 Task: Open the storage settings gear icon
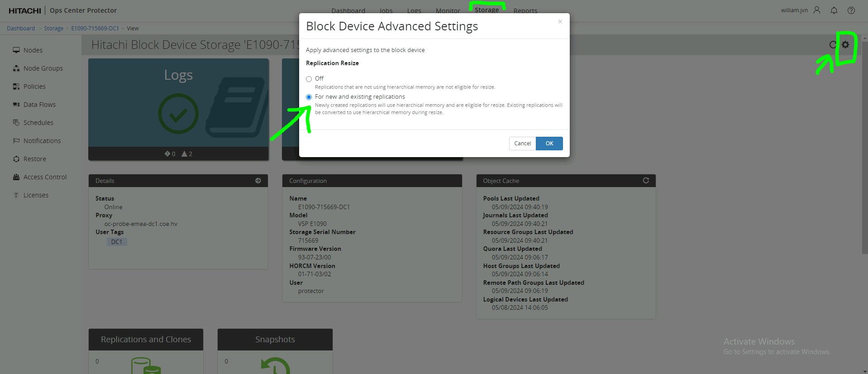(x=845, y=44)
